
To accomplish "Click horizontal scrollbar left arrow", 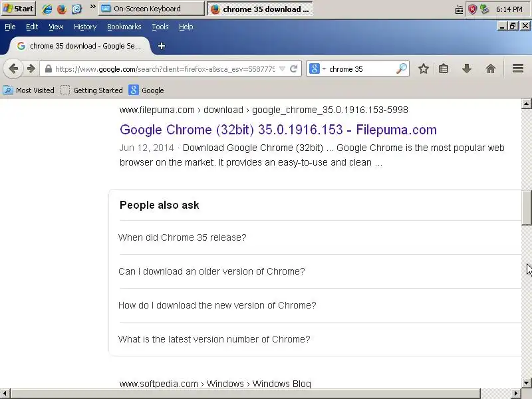I will pos(5,394).
